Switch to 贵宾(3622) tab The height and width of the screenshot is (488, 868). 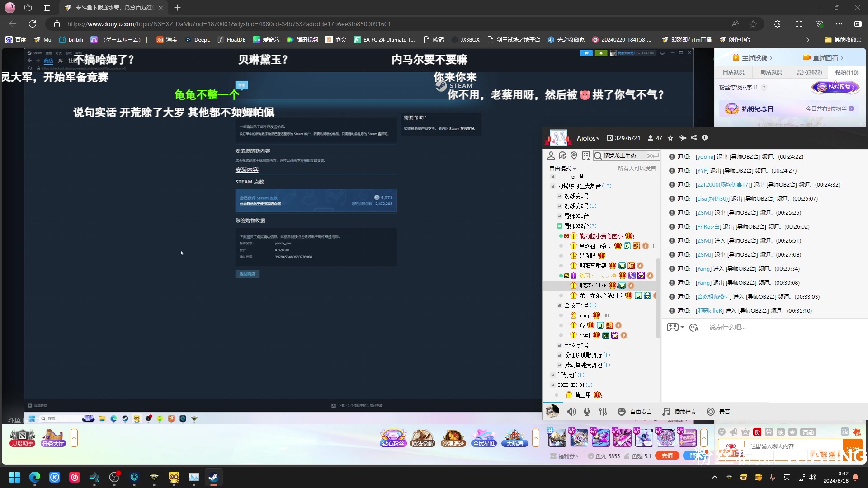(x=809, y=72)
